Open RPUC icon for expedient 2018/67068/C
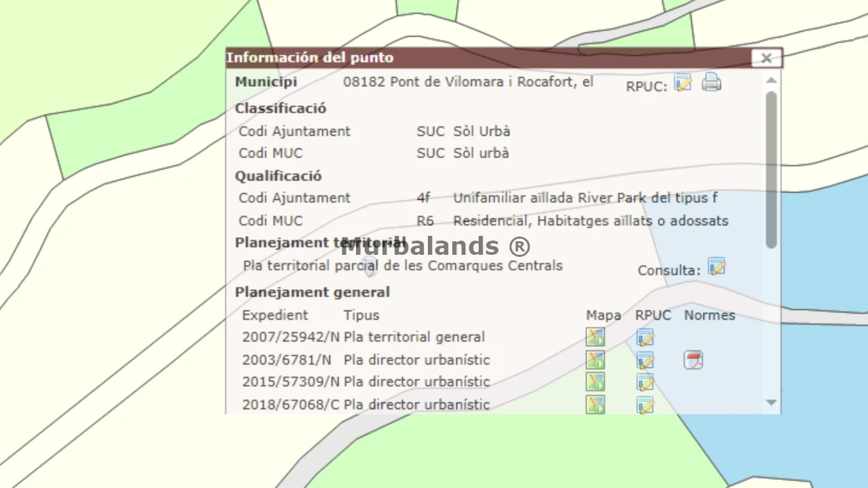Viewport: 868px width, 488px height. click(x=645, y=405)
